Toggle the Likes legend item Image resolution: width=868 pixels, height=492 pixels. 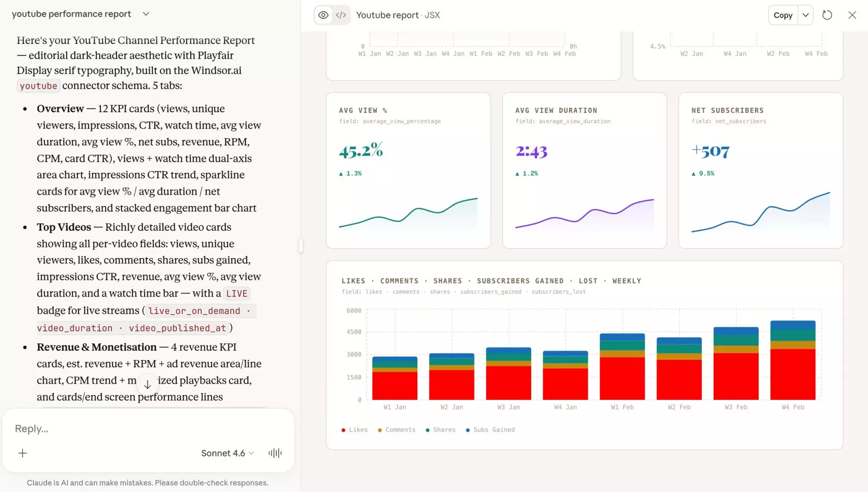355,430
